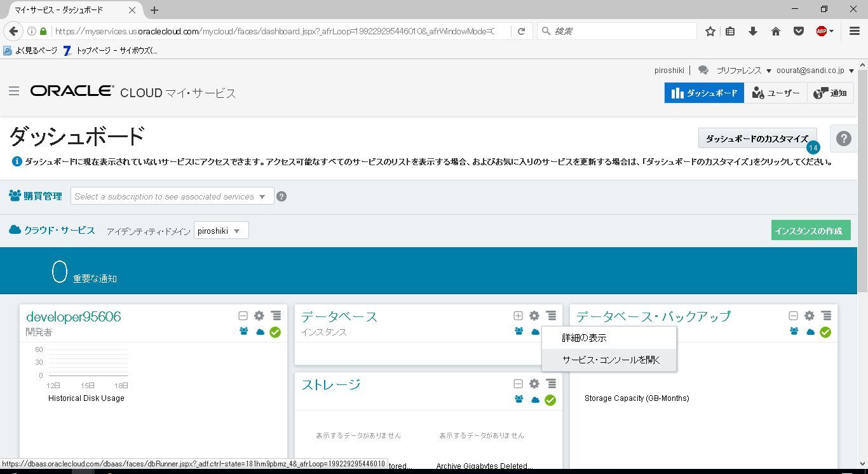
Task: Open the ABP icon dropdown arrow
Action: pyautogui.click(x=831, y=31)
